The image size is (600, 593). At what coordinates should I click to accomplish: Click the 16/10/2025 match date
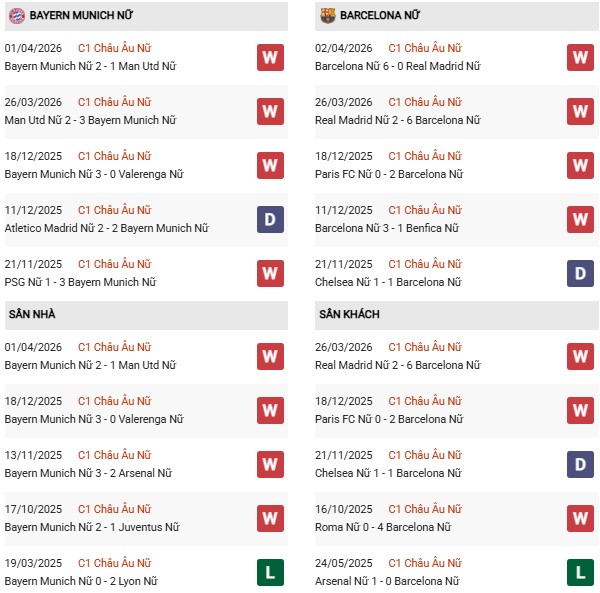coord(344,509)
